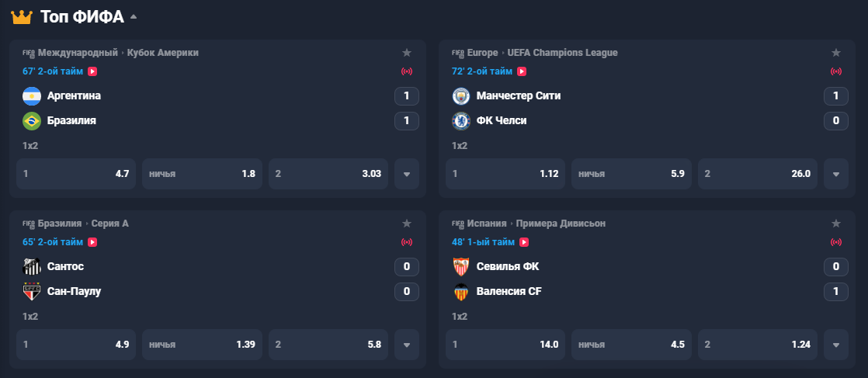Bet on draw at odds 1.39
868x378 pixels.
coord(202,345)
